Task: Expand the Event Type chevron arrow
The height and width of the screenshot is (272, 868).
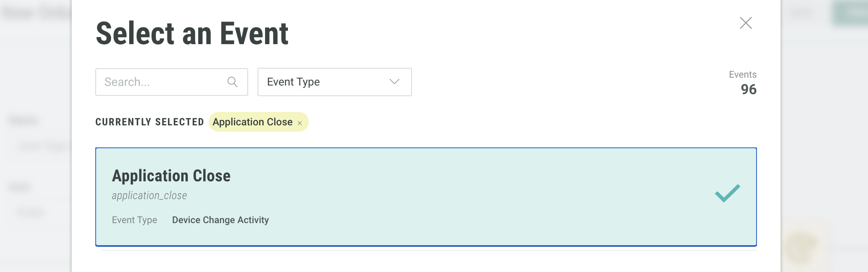Action: coord(394,82)
